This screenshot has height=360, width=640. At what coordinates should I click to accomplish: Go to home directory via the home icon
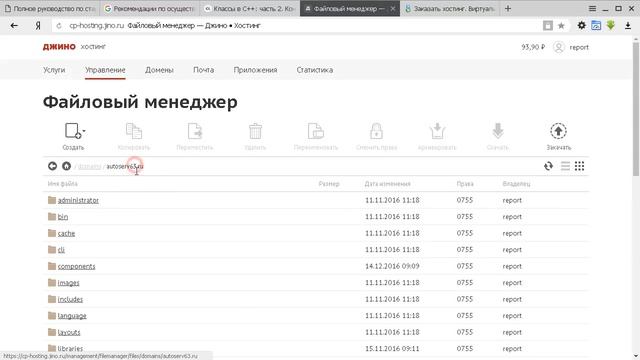pyautogui.click(x=66, y=166)
